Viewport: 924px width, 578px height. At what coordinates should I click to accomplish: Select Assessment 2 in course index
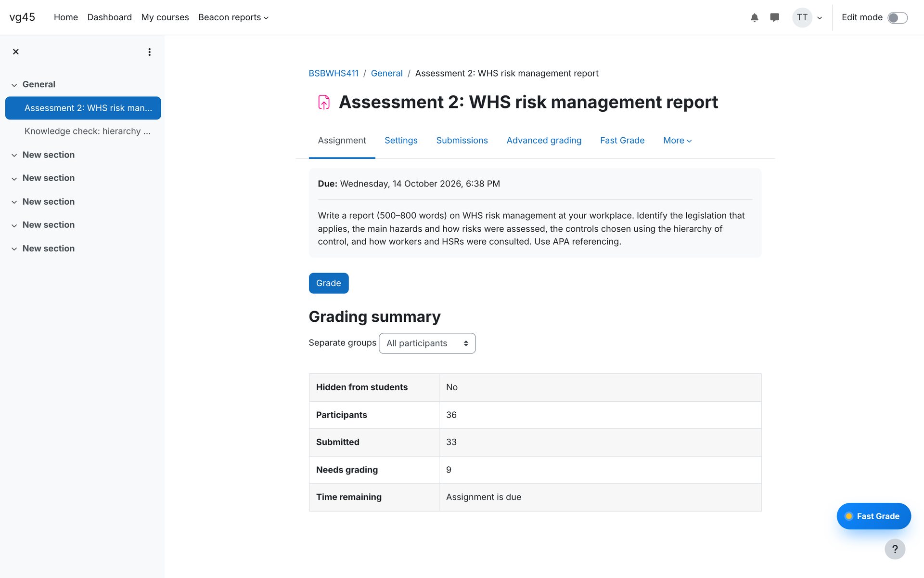[83, 108]
